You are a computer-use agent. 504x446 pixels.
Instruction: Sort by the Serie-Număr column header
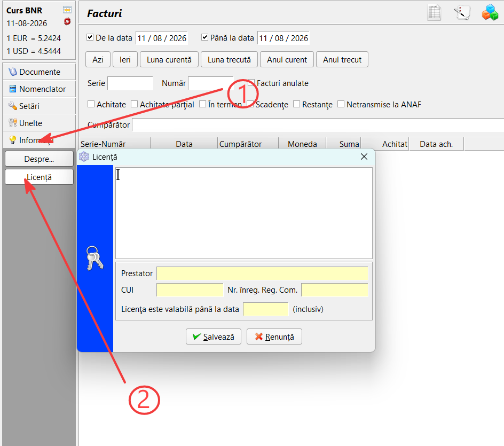click(x=114, y=144)
